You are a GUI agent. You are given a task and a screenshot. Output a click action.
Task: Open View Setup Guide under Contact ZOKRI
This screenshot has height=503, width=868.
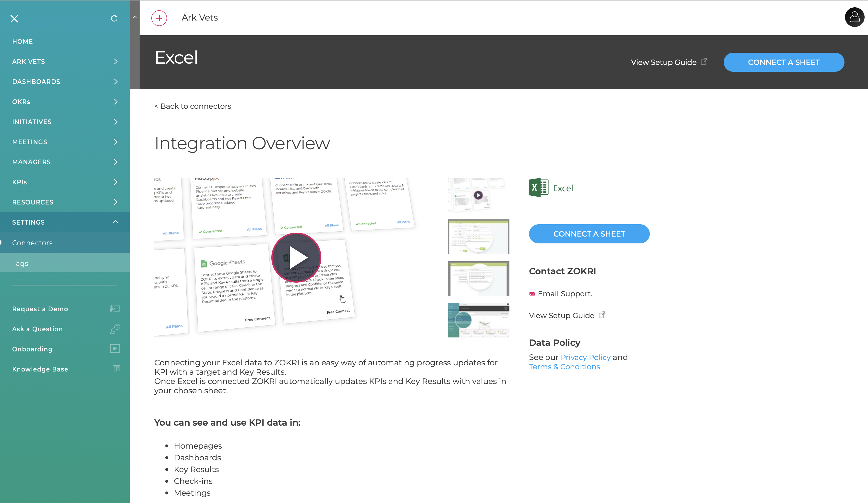pos(561,315)
